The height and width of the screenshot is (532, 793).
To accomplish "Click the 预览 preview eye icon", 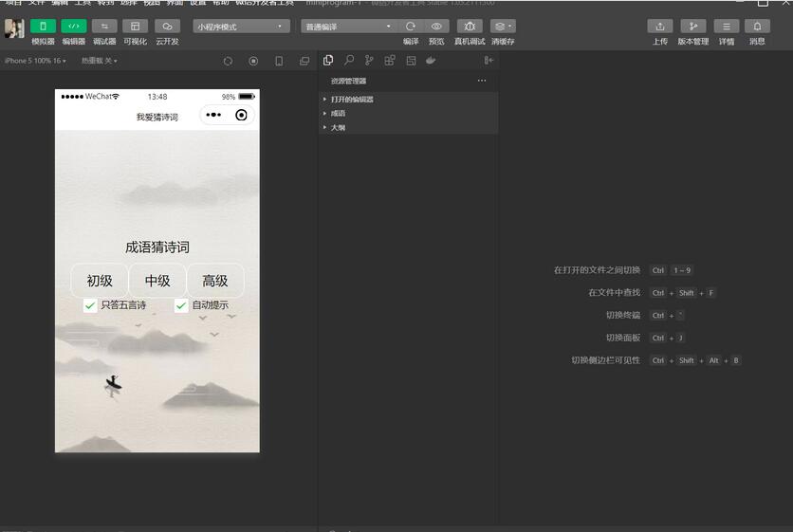I will click(x=436, y=27).
